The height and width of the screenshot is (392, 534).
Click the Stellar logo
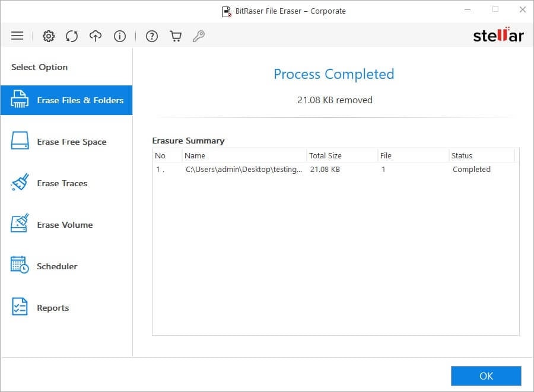click(498, 35)
